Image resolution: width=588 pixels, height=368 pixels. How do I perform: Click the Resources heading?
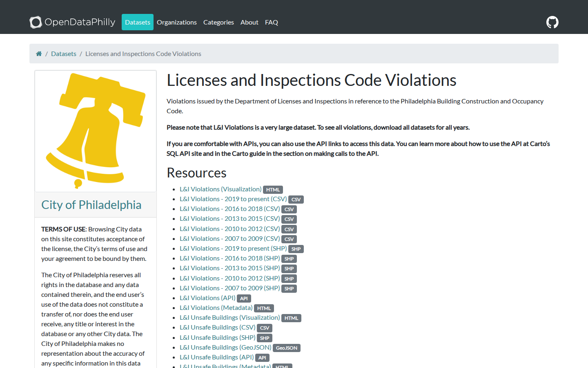196,173
